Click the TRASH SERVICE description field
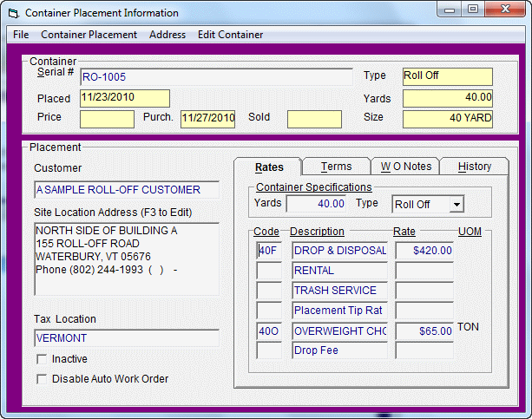This screenshot has height=419, width=532. point(339,291)
